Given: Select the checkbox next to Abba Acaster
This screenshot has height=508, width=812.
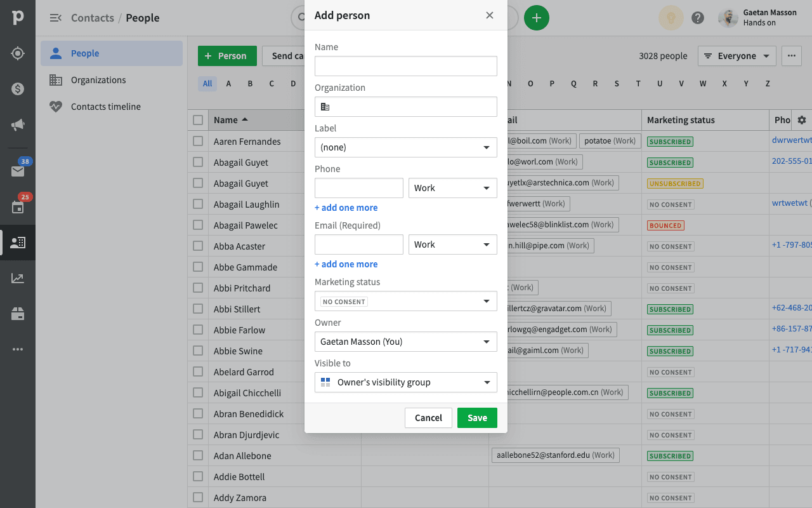Looking at the screenshot, I should (198, 246).
